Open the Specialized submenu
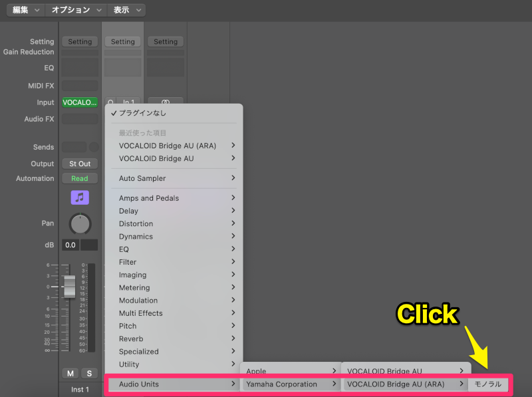 click(174, 352)
